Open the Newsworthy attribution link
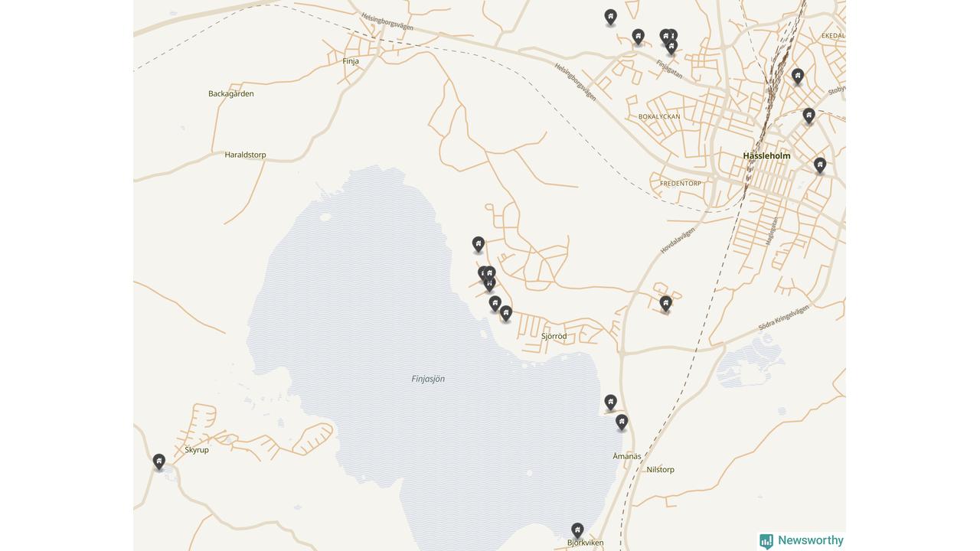This screenshot has height=551, width=980. point(802,541)
